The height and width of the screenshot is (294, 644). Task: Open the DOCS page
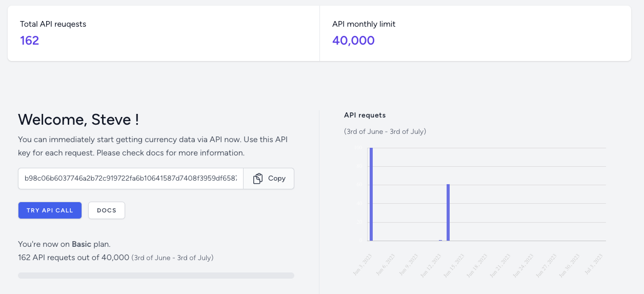[x=107, y=210]
